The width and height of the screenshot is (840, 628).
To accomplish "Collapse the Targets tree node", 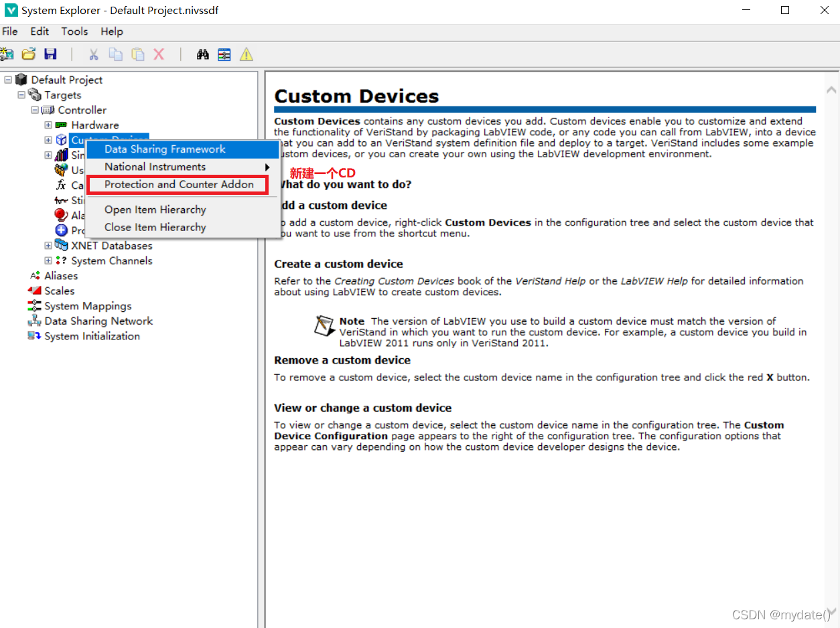I will pyautogui.click(x=21, y=95).
